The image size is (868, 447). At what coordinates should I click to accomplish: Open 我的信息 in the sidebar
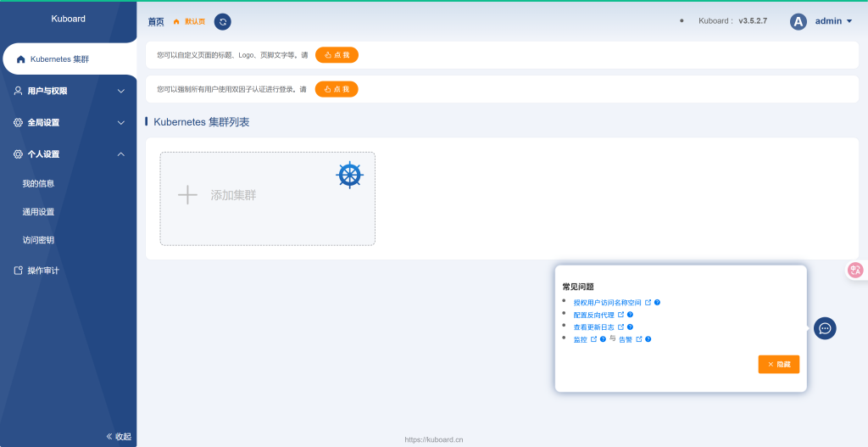(x=38, y=183)
